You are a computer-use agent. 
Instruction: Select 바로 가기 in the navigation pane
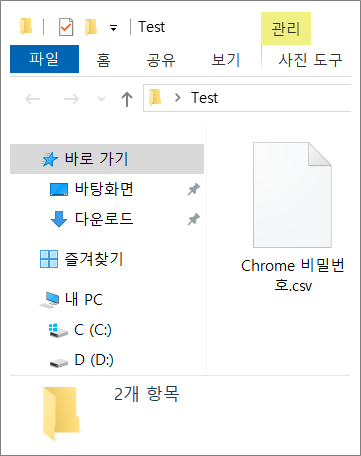point(107,159)
